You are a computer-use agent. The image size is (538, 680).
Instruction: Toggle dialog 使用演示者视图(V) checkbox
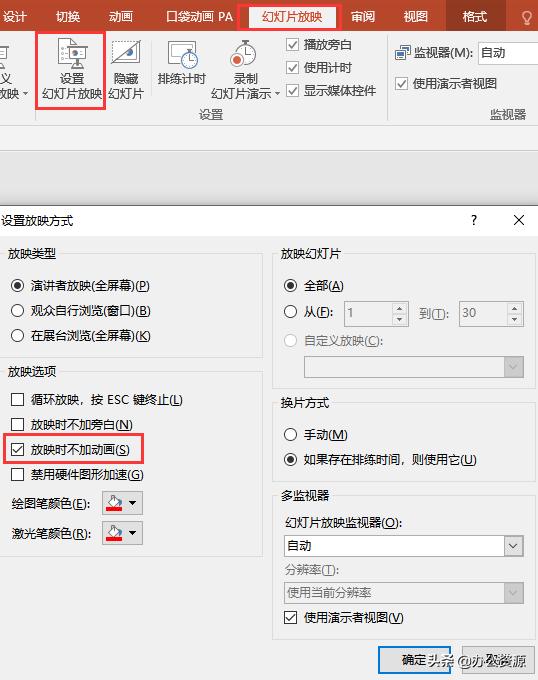pyautogui.click(x=290, y=617)
